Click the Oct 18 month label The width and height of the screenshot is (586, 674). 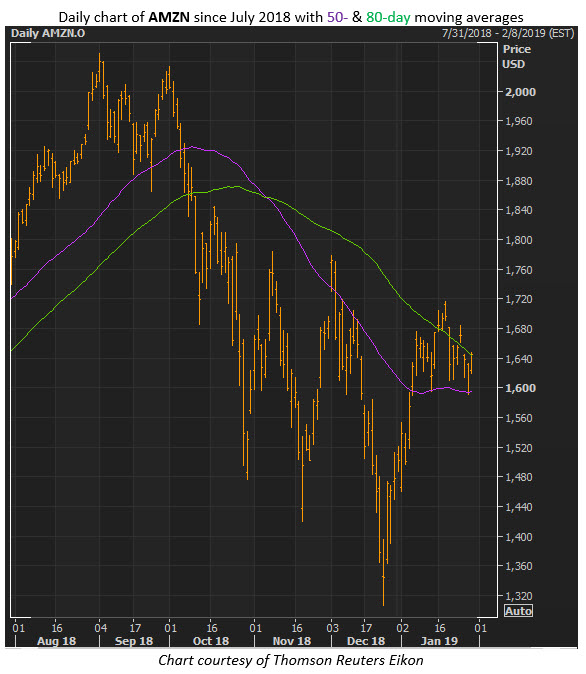211,641
